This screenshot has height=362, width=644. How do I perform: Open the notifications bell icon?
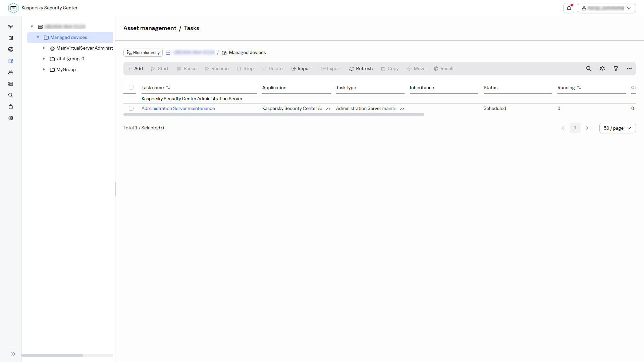(569, 8)
